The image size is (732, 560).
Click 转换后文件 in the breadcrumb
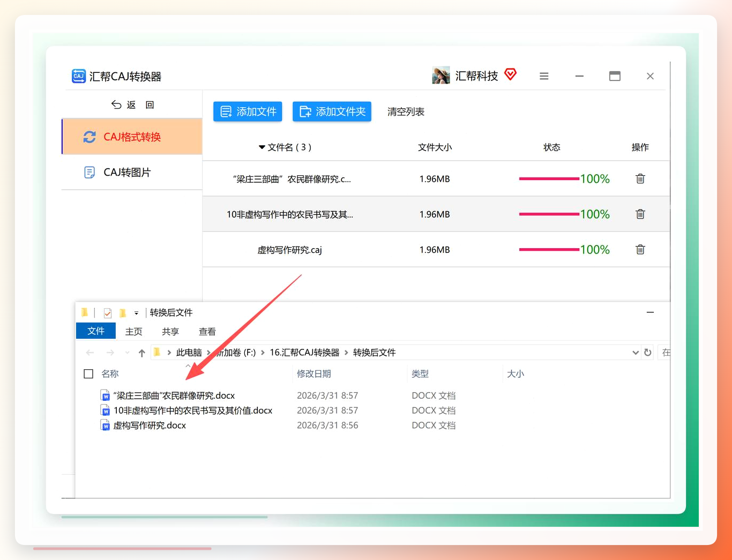374,352
